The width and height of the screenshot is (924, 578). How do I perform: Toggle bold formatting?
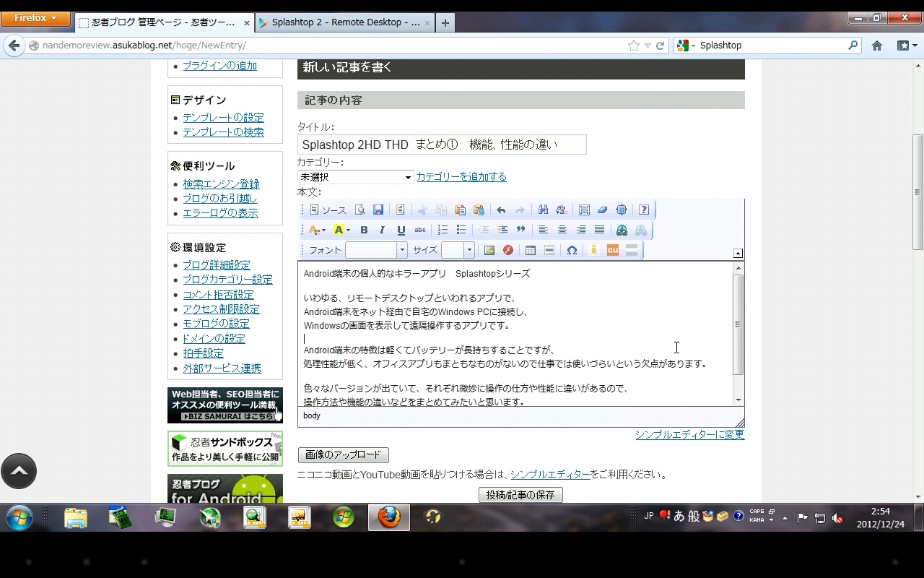coord(364,230)
